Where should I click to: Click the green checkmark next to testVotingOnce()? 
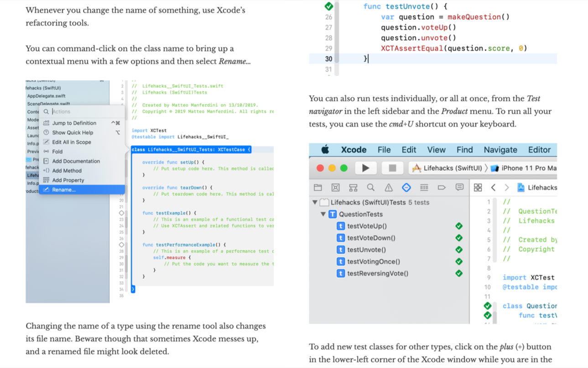pyautogui.click(x=459, y=262)
